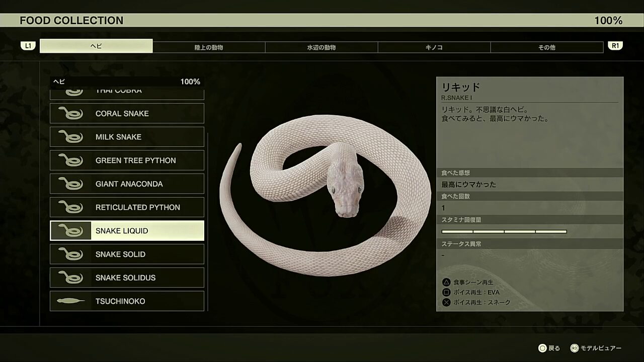Open the その他 tab
The height and width of the screenshot is (362, 644).
point(547,47)
